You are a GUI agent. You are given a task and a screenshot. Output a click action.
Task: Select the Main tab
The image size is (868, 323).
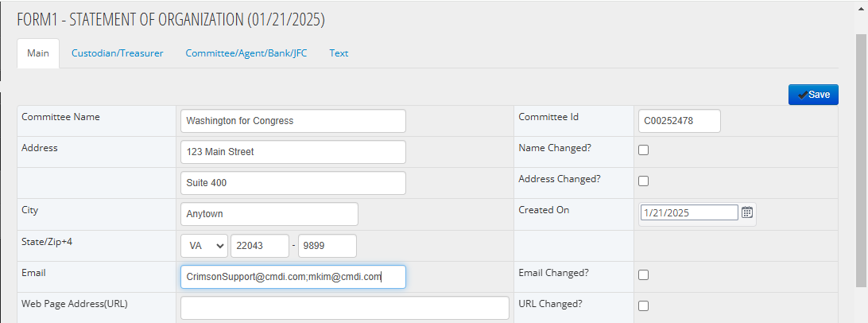pyautogui.click(x=38, y=54)
